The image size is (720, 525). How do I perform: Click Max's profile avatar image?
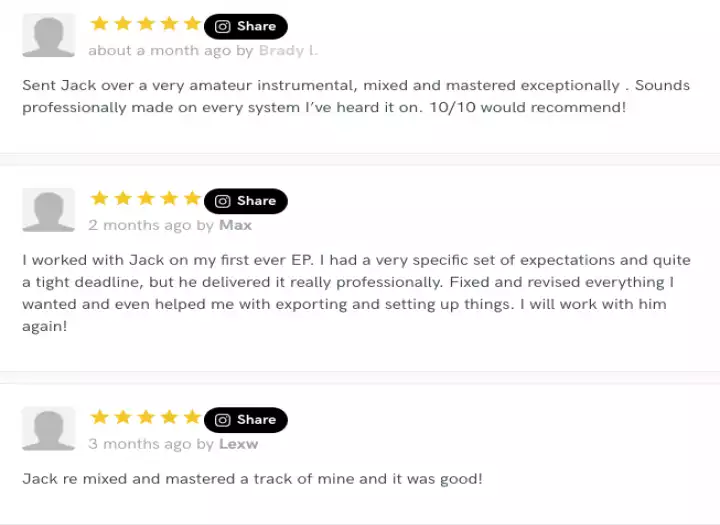[48, 210]
